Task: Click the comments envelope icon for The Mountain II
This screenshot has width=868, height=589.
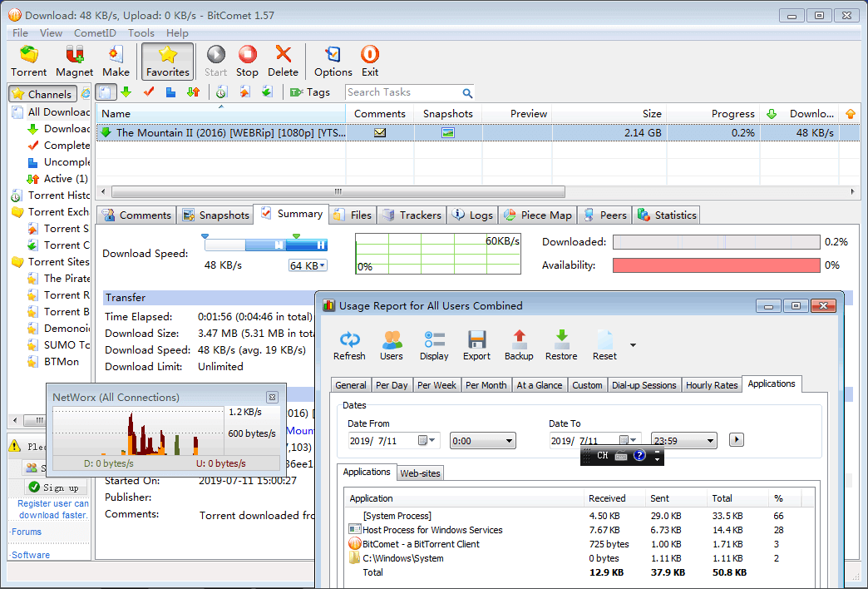Action: [x=380, y=132]
